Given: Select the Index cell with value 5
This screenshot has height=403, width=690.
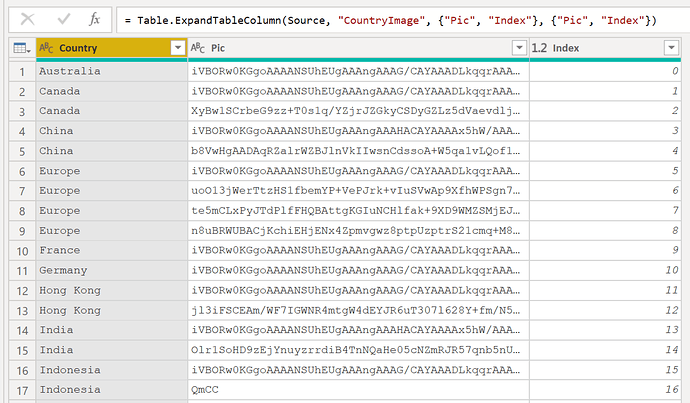Looking at the screenshot, I should (x=605, y=171).
